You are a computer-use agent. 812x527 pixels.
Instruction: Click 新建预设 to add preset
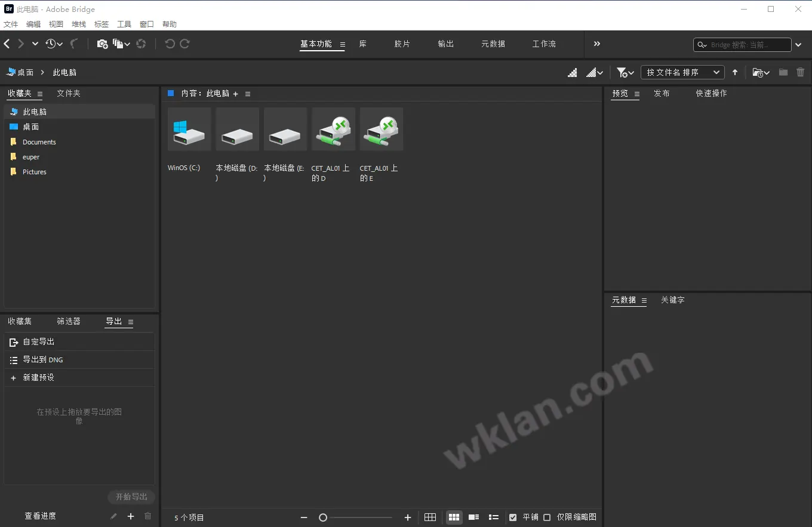tap(79, 378)
